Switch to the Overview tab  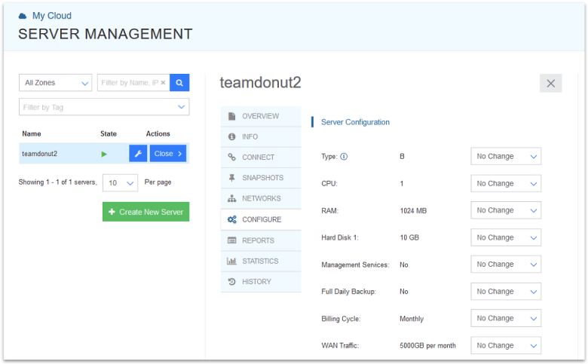click(261, 116)
